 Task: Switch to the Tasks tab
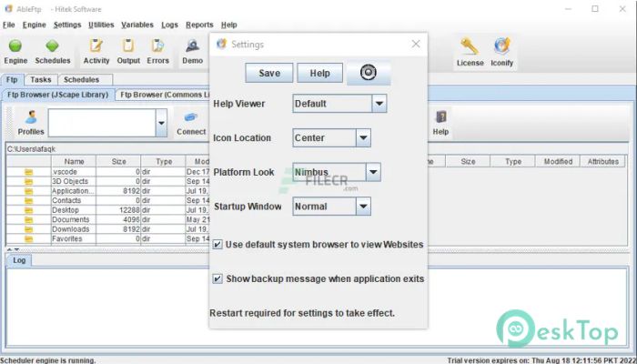click(x=41, y=80)
